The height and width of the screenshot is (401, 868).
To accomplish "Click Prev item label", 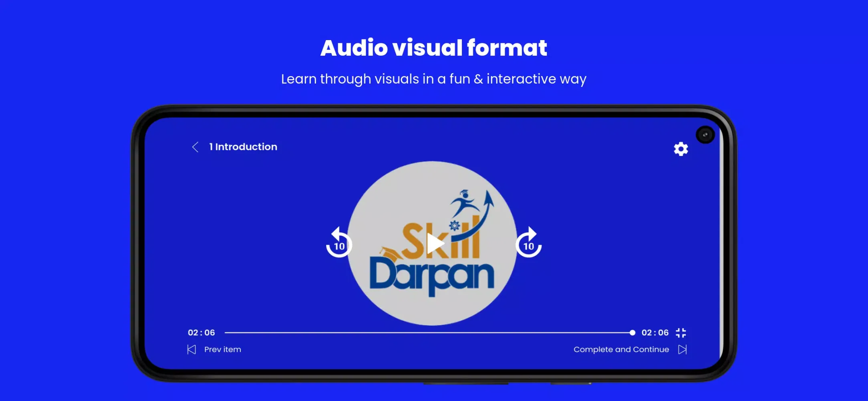I will coord(223,350).
